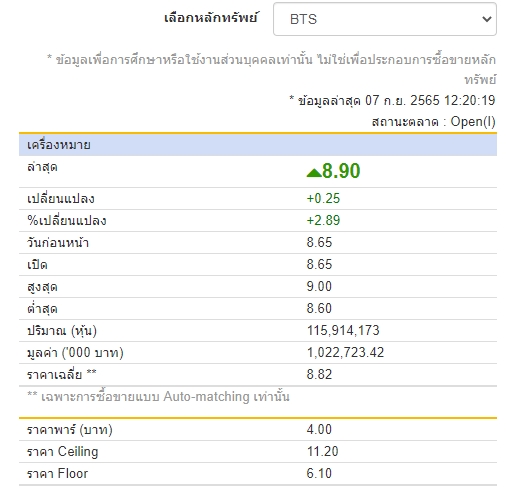The height and width of the screenshot is (490, 506).
Task: Click the +0.25 change value
Action: (323, 198)
